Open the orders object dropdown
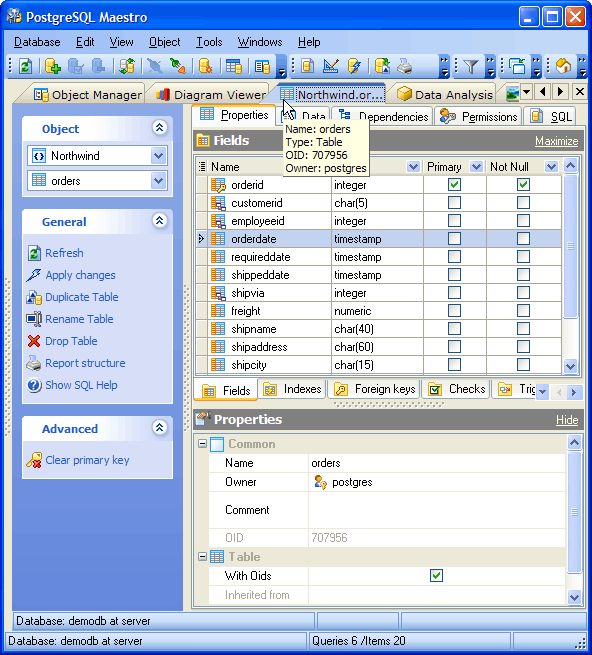Screen dimensions: 592x655 [x=158, y=181]
